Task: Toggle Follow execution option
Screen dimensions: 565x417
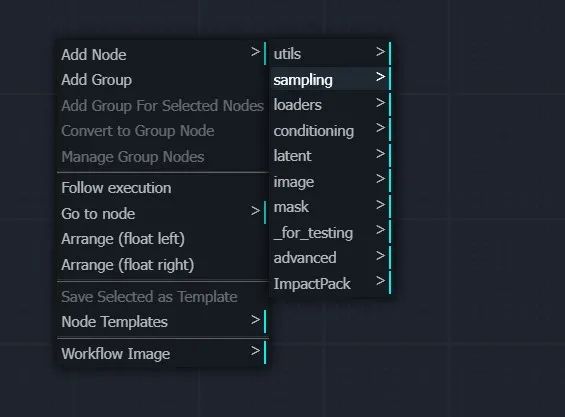Action: (163, 188)
